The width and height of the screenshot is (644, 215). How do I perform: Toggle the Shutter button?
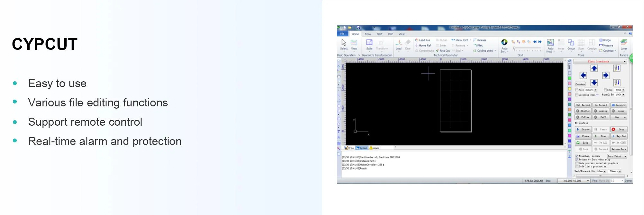(583, 111)
